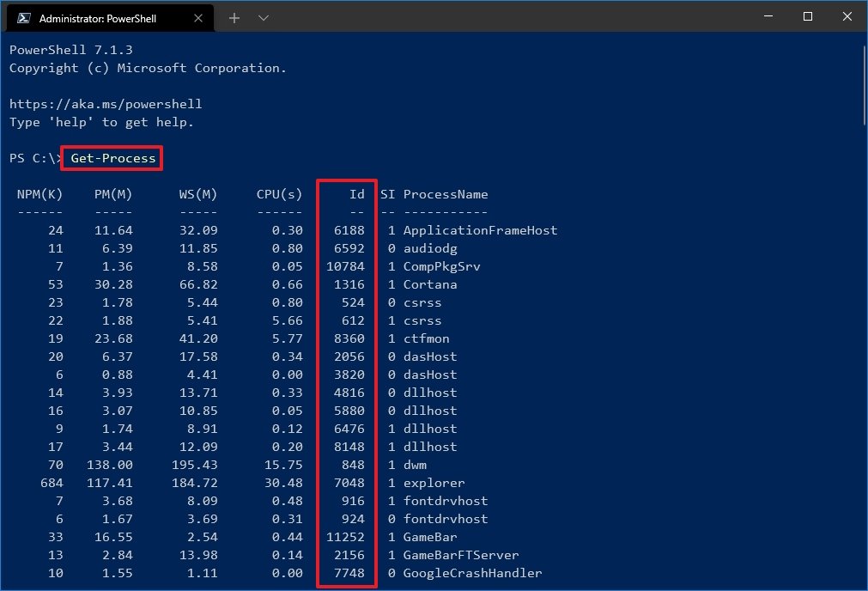This screenshot has width=868, height=591.
Task: Click WS value 66.82 for Cortana
Action: coord(198,284)
